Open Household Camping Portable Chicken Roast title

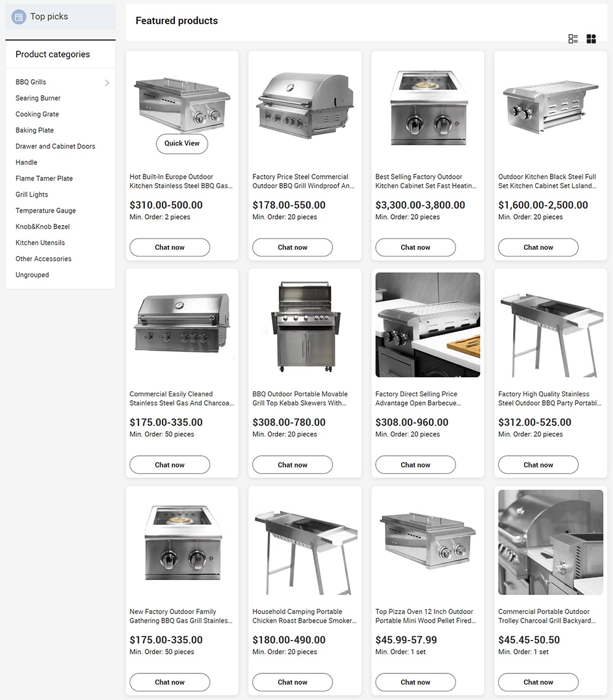coord(305,616)
